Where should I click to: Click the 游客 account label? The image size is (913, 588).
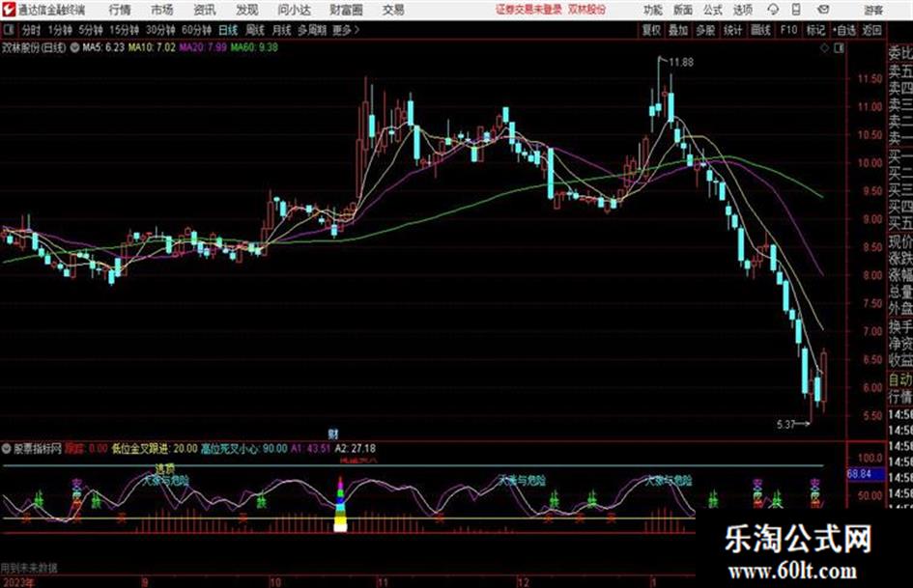point(873,10)
